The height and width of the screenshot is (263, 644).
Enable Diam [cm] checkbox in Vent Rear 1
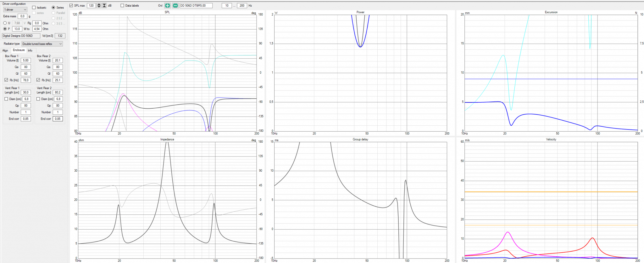6,99
